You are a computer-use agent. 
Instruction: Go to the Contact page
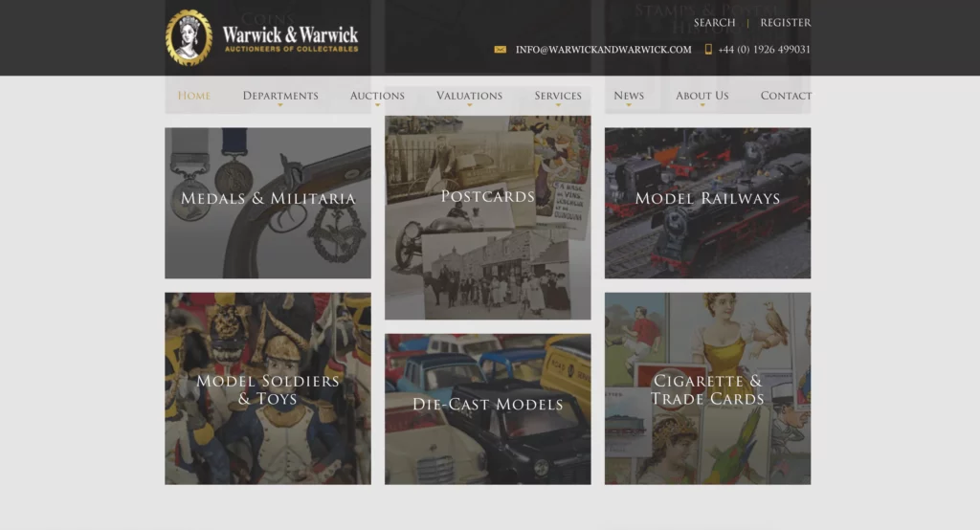pos(786,96)
